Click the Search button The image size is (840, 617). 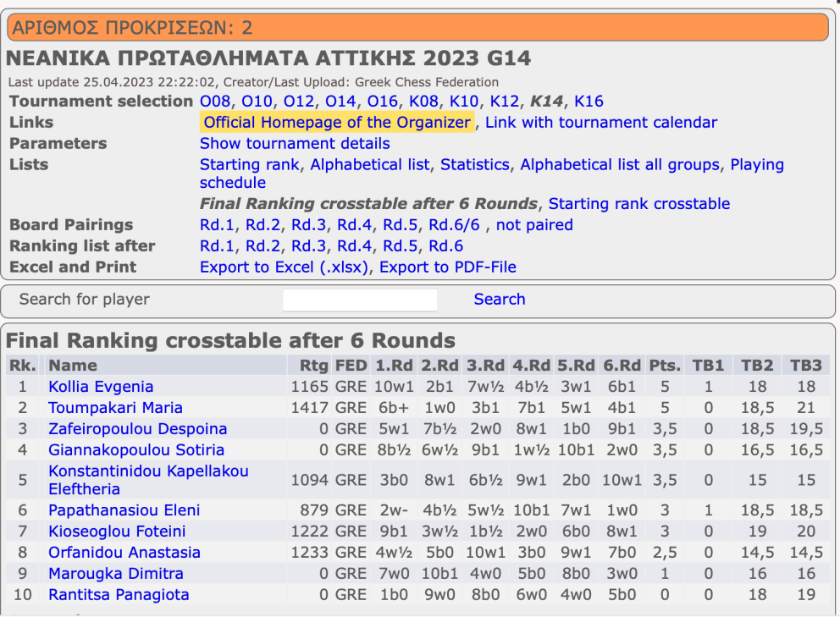(x=500, y=299)
